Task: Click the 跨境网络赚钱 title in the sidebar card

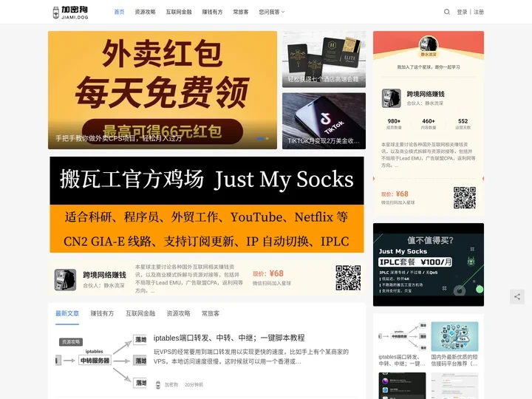Action: tap(426, 94)
